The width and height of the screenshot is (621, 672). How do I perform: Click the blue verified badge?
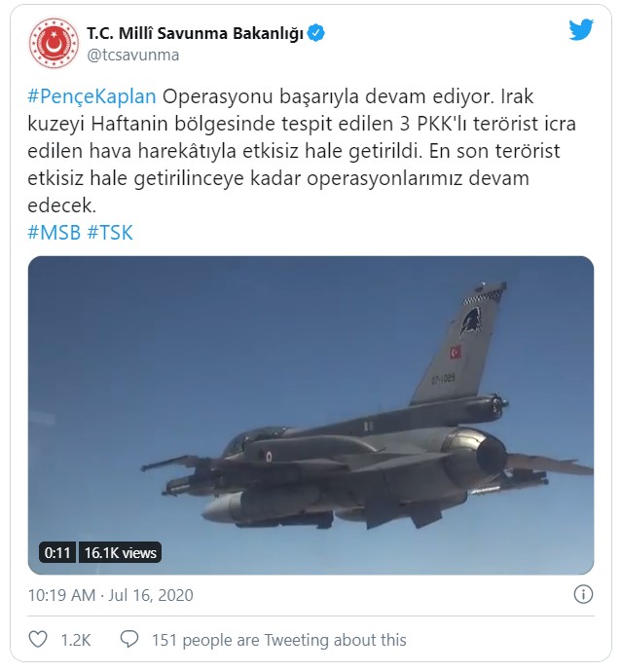click(x=316, y=33)
